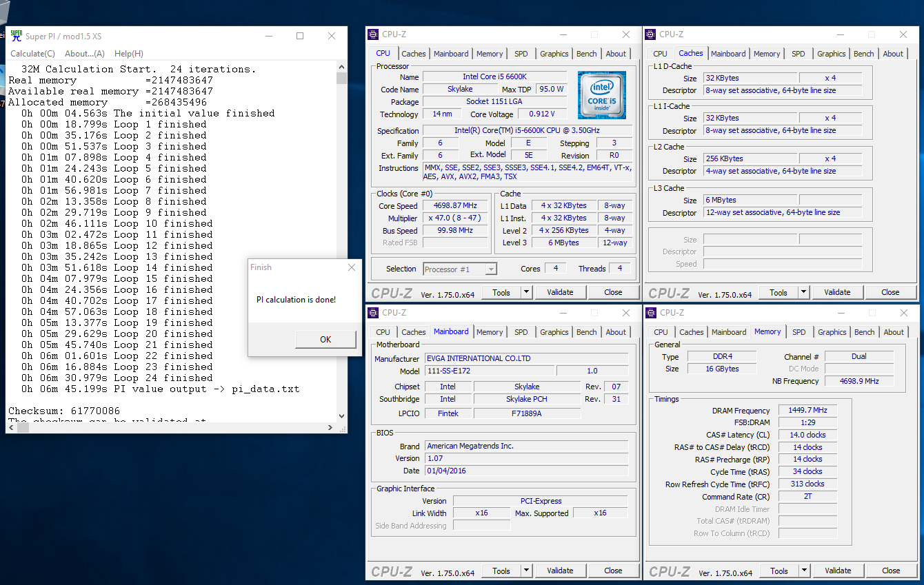Viewport: 924px width, 585px height.
Task: Click the LPCIO value F71889A
Action: coord(527,413)
